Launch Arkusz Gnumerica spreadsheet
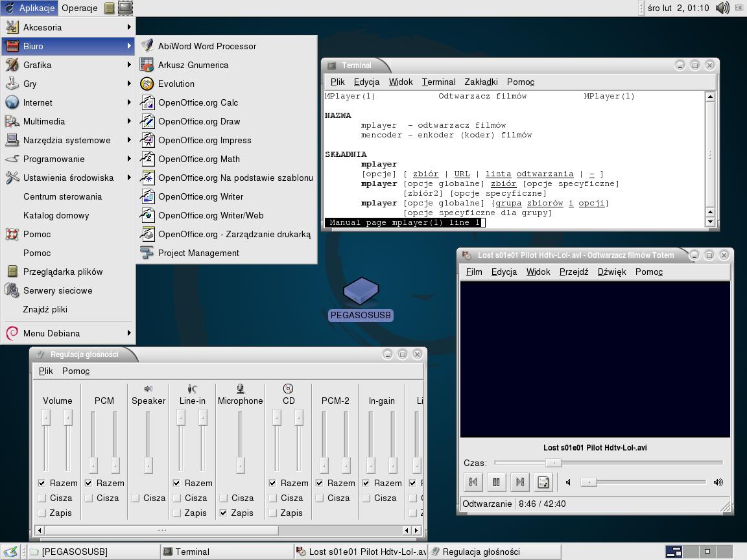 [x=227, y=65]
